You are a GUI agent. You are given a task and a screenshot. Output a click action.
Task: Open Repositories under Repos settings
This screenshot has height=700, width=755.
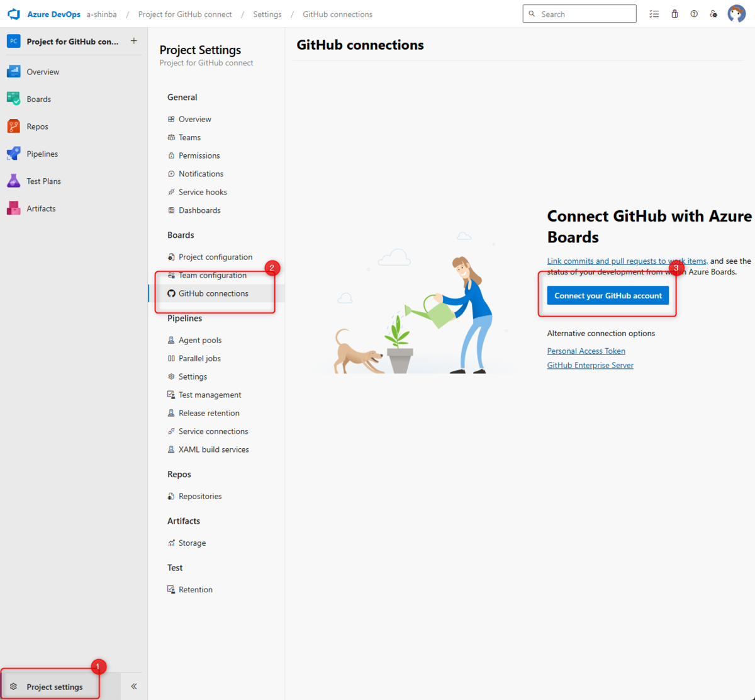point(200,496)
